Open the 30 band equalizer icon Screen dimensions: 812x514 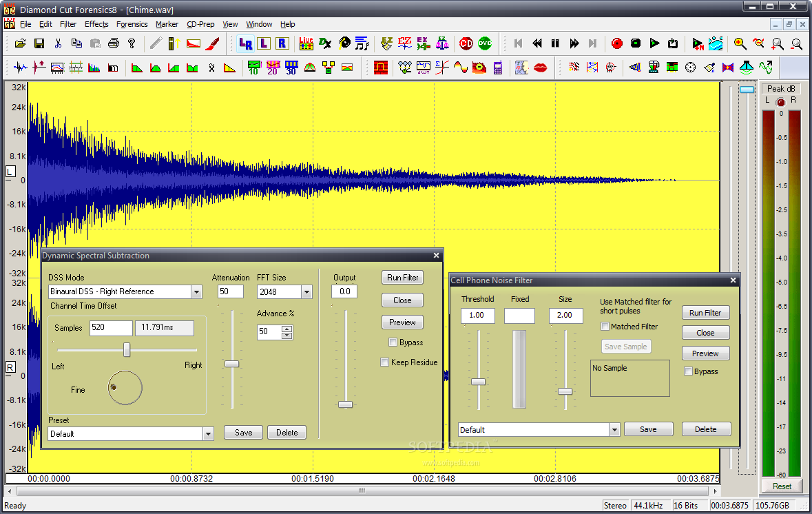[291, 68]
